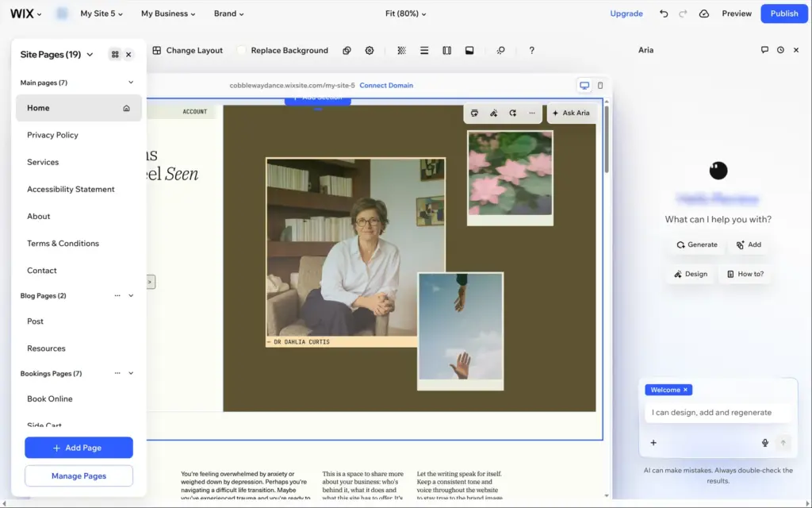Open the Brand dropdown menu
The width and height of the screenshot is (812, 508).
click(229, 13)
